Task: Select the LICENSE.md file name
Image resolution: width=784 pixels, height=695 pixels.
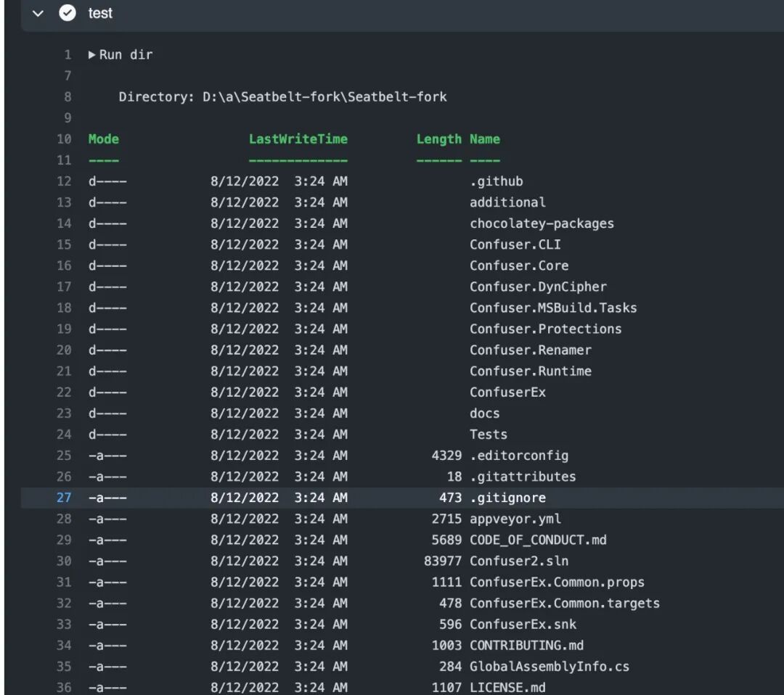Action: [x=507, y=688]
